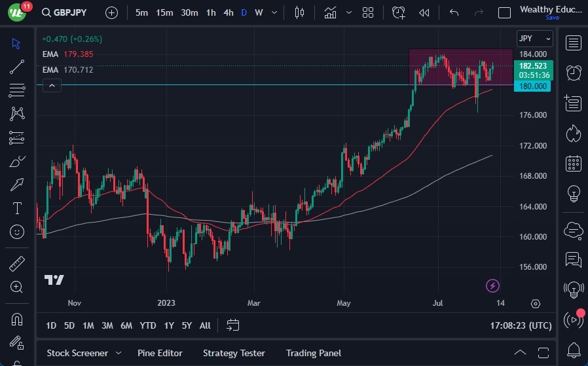
Task: Switch to the Pine Editor tab
Action: (160, 353)
